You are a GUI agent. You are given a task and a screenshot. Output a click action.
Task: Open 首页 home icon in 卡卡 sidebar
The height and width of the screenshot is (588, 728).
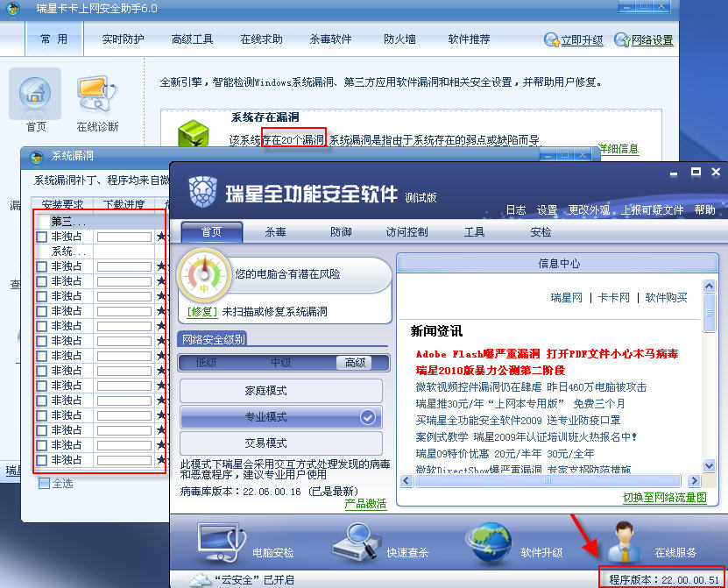tap(35, 94)
